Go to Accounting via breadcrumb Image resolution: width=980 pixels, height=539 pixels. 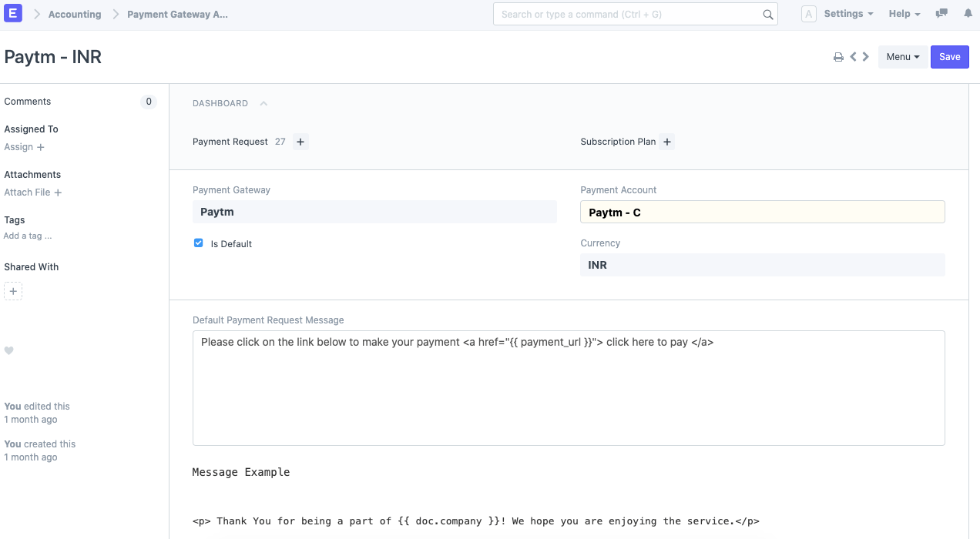(75, 14)
